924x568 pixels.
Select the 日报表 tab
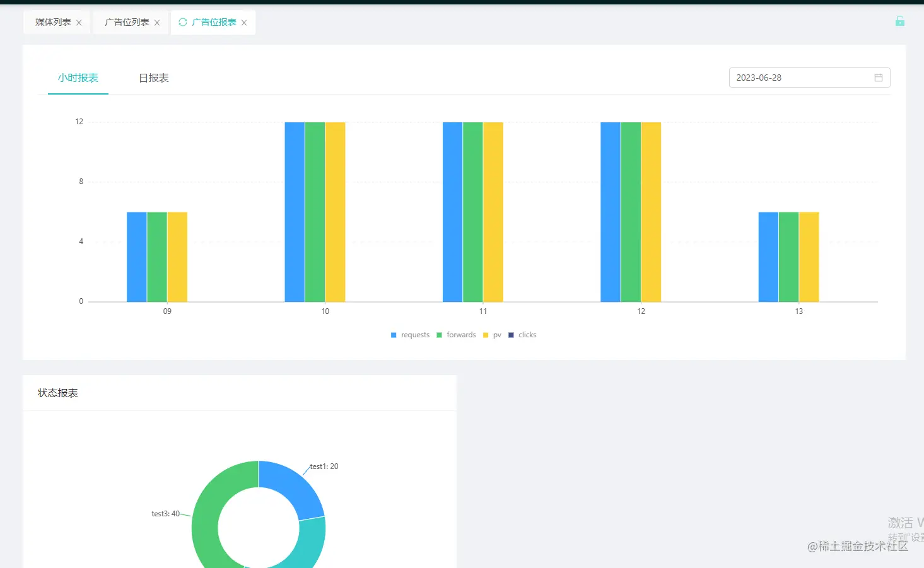click(x=154, y=78)
